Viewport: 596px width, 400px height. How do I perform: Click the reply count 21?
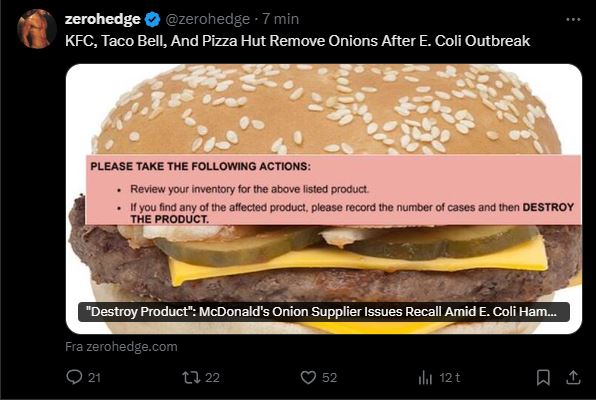click(95, 378)
